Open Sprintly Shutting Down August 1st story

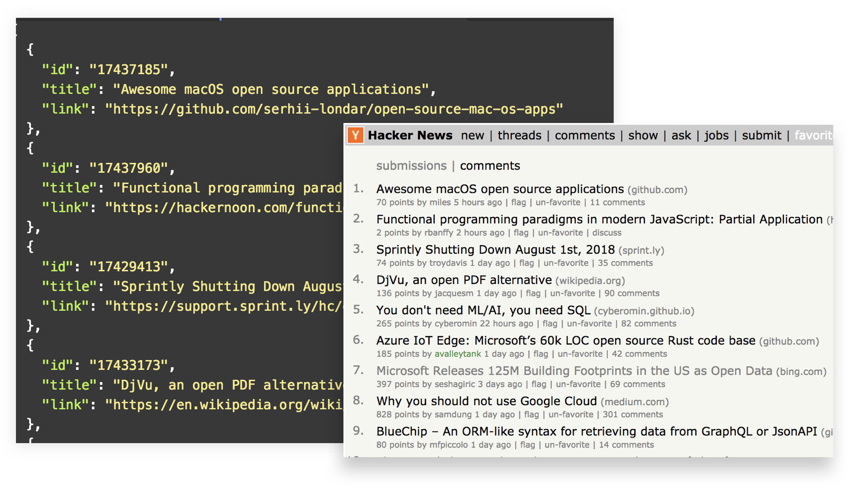click(x=495, y=250)
